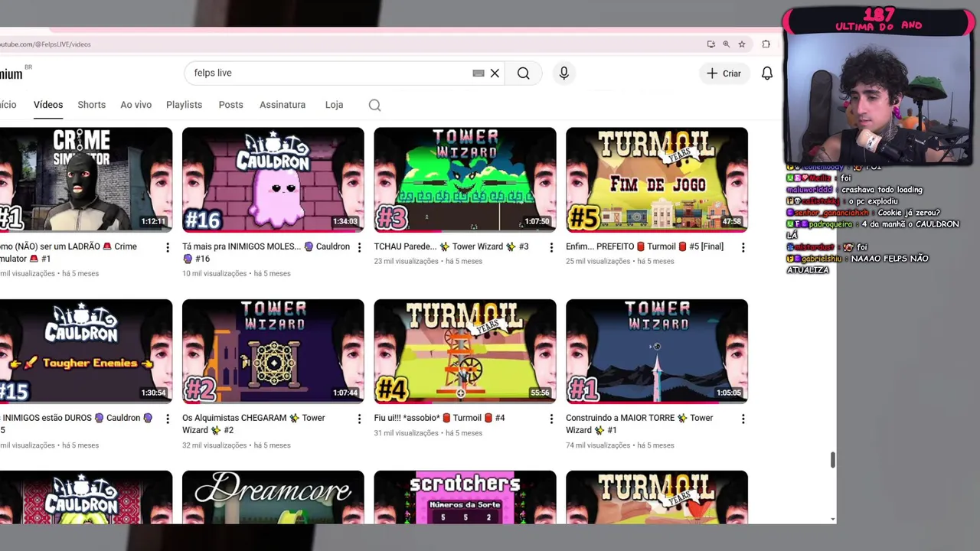This screenshot has width=980, height=551.
Task: Open the Dreamcore video thumbnail
Action: (x=273, y=497)
